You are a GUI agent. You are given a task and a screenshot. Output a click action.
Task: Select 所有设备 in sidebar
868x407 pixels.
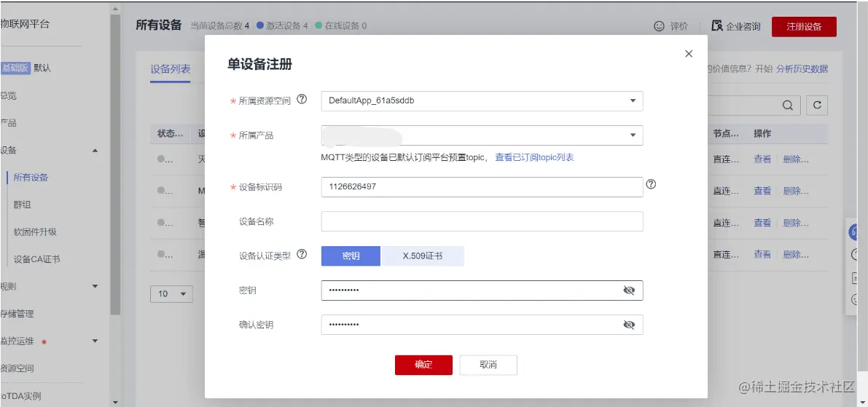(x=31, y=178)
